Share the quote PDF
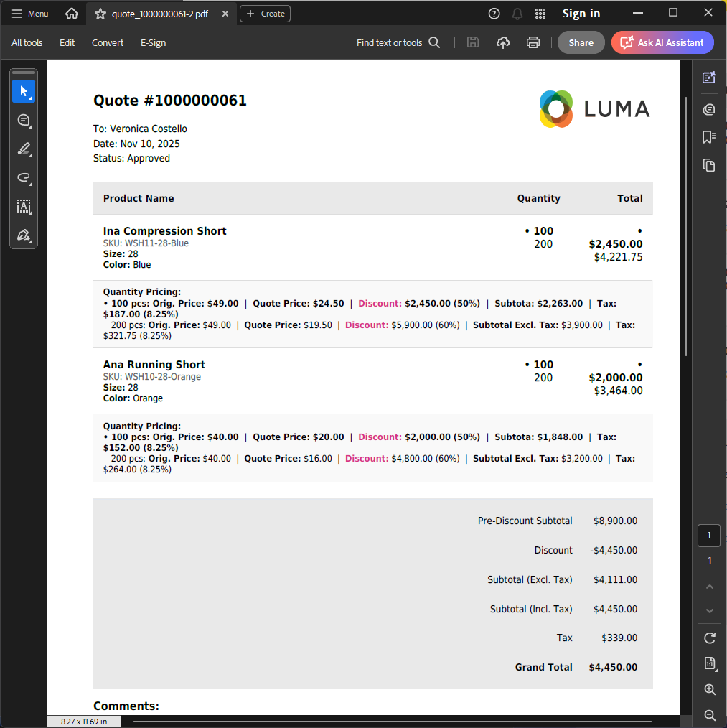The height and width of the screenshot is (728, 727). click(581, 42)
